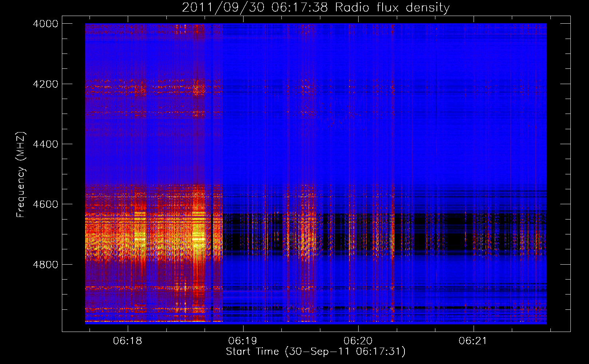Viewport: 589px width, 364px height.
Task: Click the "Start Time (30-Sep-11 06:17:31)" x-axis label
Action: click(x=316, y=352)
